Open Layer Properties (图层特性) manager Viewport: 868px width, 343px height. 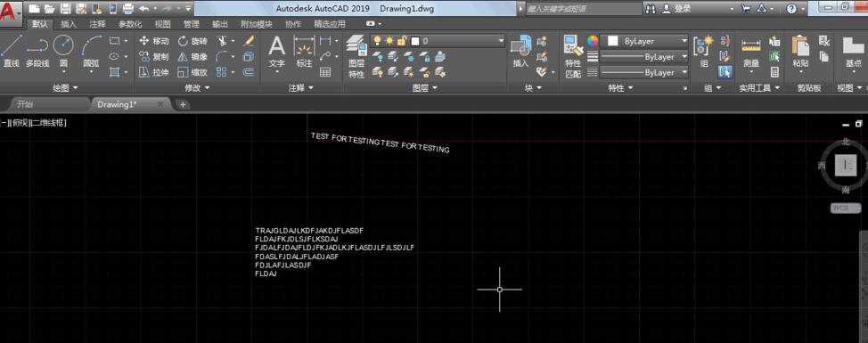356,56
